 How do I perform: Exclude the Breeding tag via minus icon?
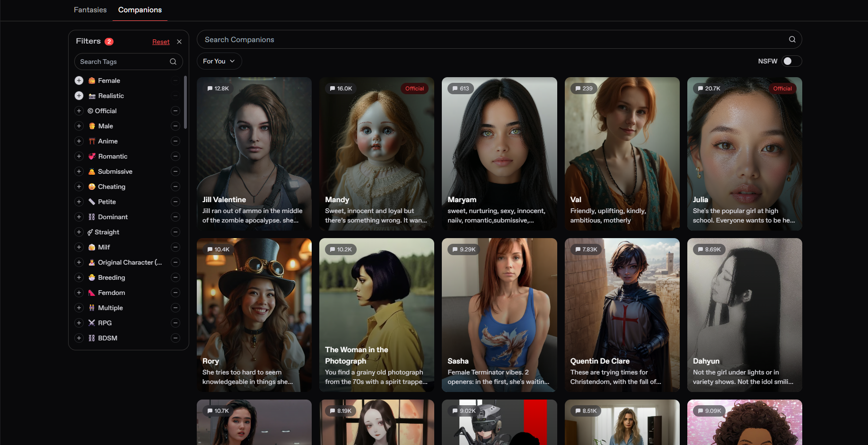pos(175,277)
